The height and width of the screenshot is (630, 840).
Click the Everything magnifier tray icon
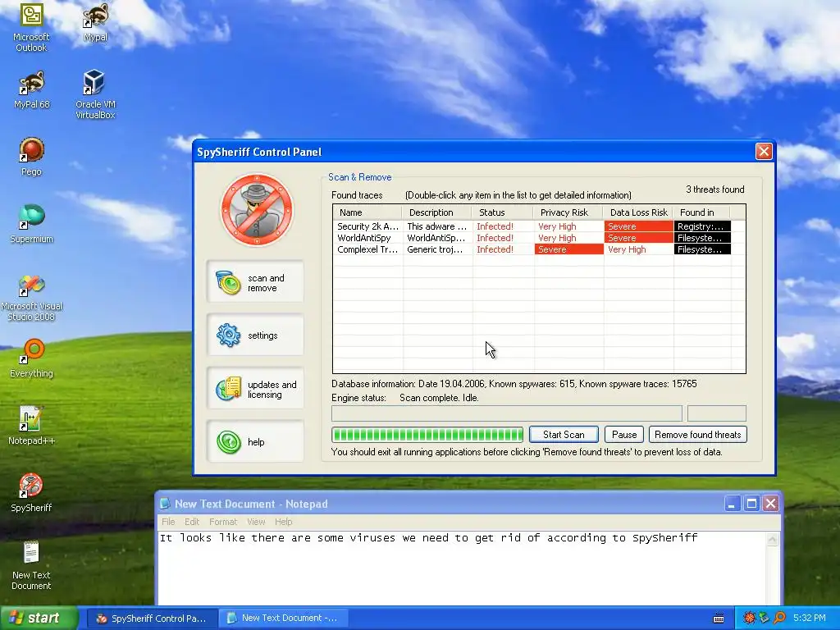click(779, 619)
